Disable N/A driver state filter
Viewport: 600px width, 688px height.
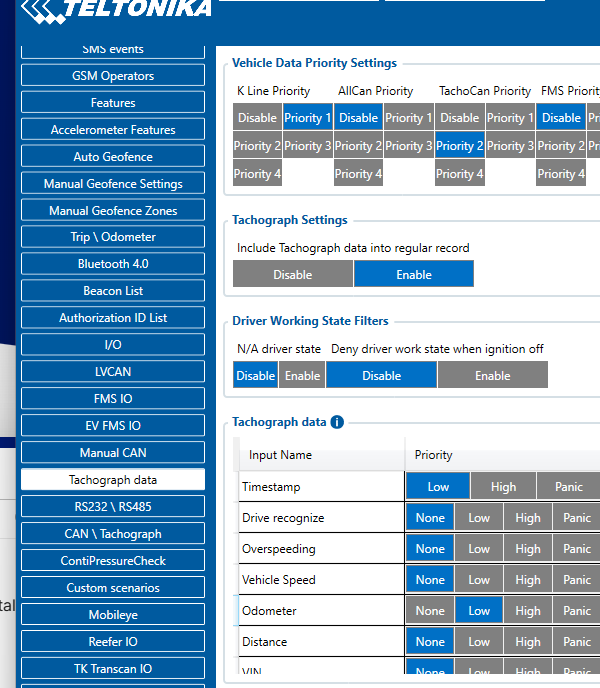[255, 375]
